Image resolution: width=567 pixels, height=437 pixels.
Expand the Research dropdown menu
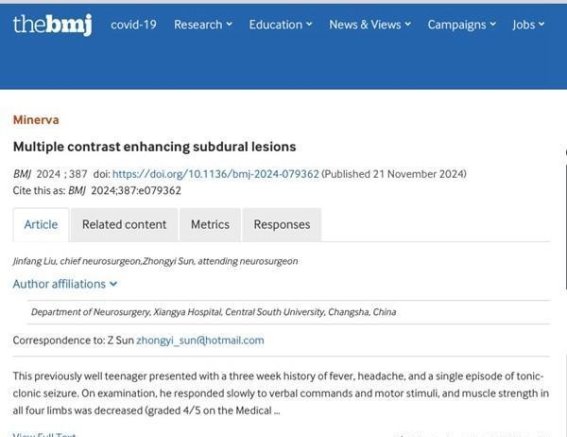click(203, 25)
